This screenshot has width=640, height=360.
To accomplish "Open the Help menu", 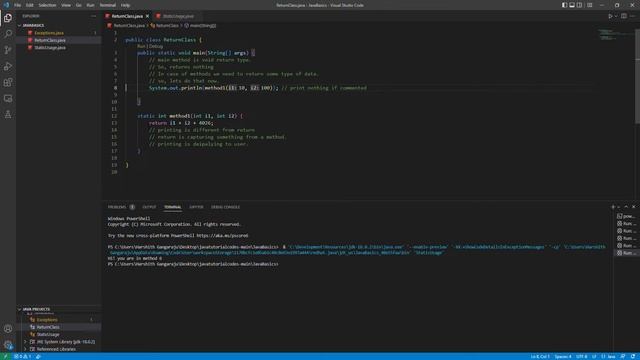I will tap(126, 5).
